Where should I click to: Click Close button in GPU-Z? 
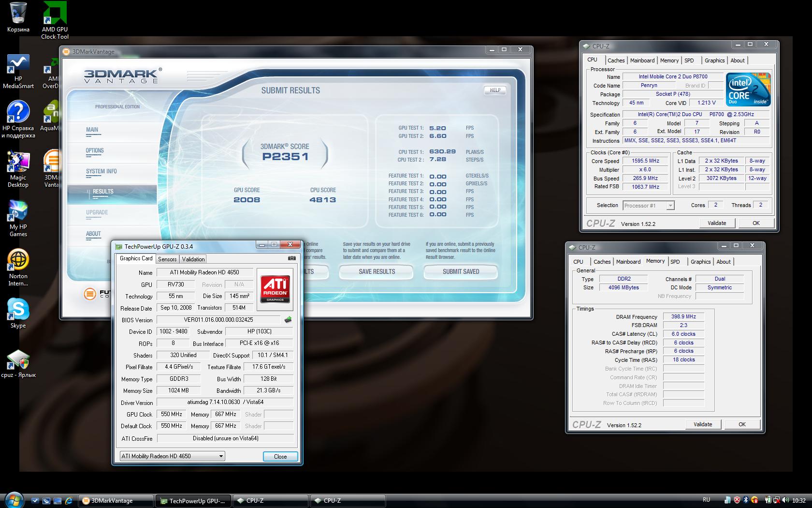tap(280, 456)
